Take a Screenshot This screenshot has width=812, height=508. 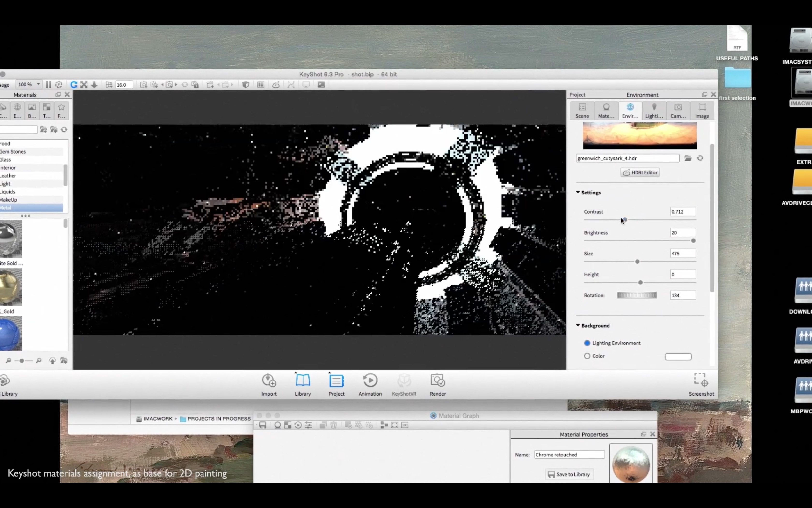(x=701, y=385)
